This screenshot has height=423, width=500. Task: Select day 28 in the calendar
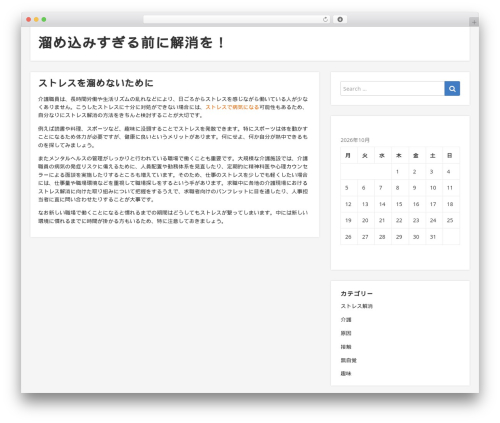pos(382,237)
